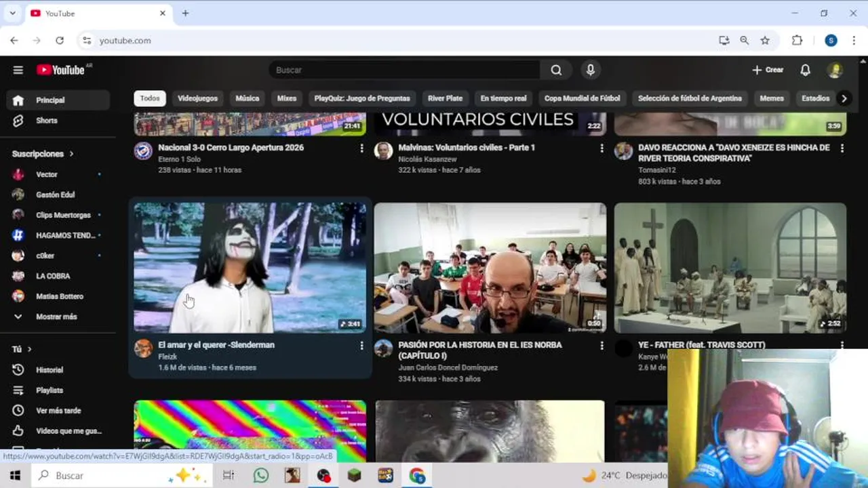Open the LA COBRA subscription channel
Image resolution: width=868 pixels, height=488 pixels.
[54, 276]
